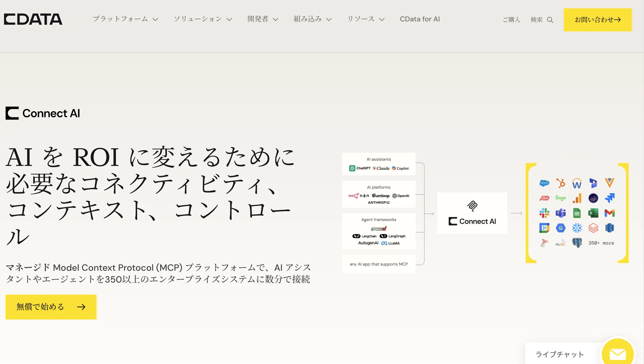Expand the ソリューション navigation menu
This screenshot has height=364, width=644.
click(203, 19)
